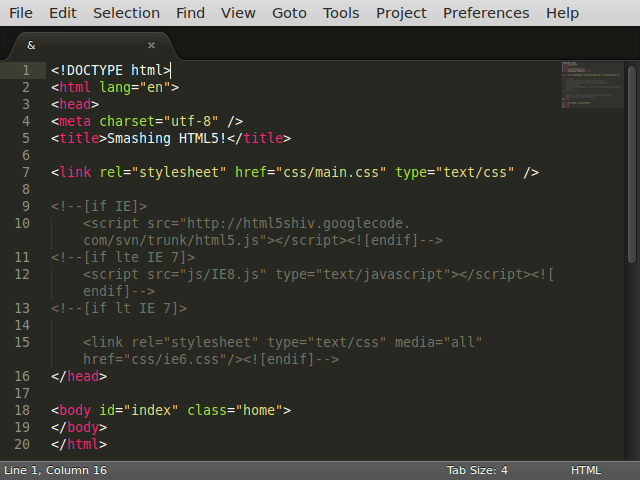Viewport: 640px width, 480px height.
Task: Open the Selection menu
Action: [x=126, y=13]
